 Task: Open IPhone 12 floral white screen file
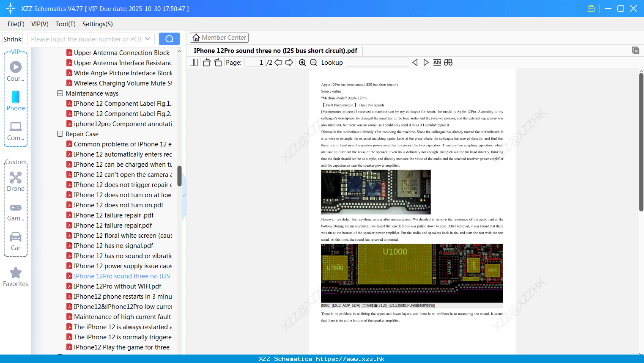[x=119, y=235]
